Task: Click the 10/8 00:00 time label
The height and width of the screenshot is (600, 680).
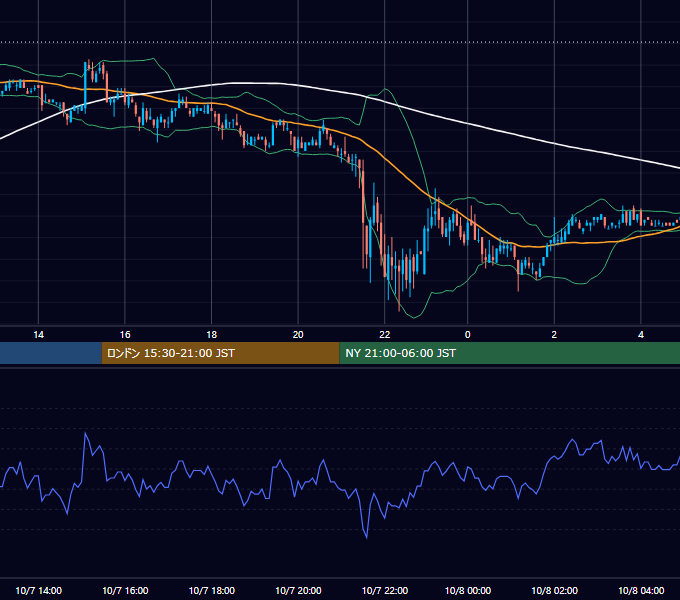Action: (468, 590)
